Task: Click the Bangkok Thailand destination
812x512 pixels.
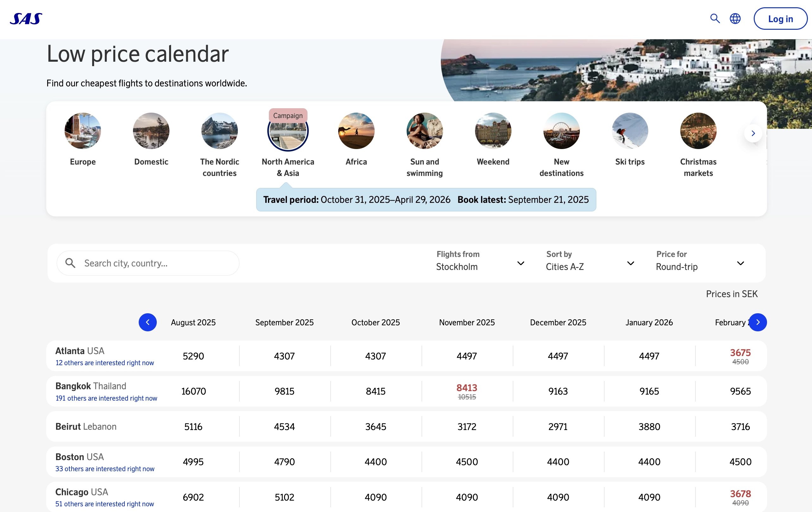Action: [91, 386]
